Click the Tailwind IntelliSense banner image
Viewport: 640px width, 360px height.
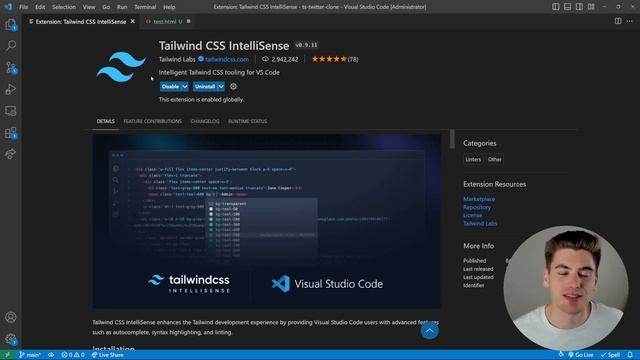pyautogui.click(x=267, y=221)
